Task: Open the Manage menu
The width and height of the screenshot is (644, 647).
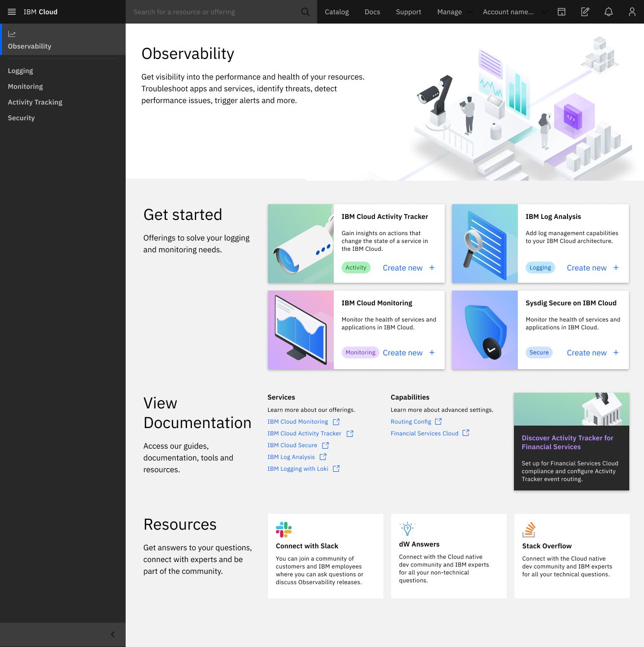Action: [x=450, y=12]
